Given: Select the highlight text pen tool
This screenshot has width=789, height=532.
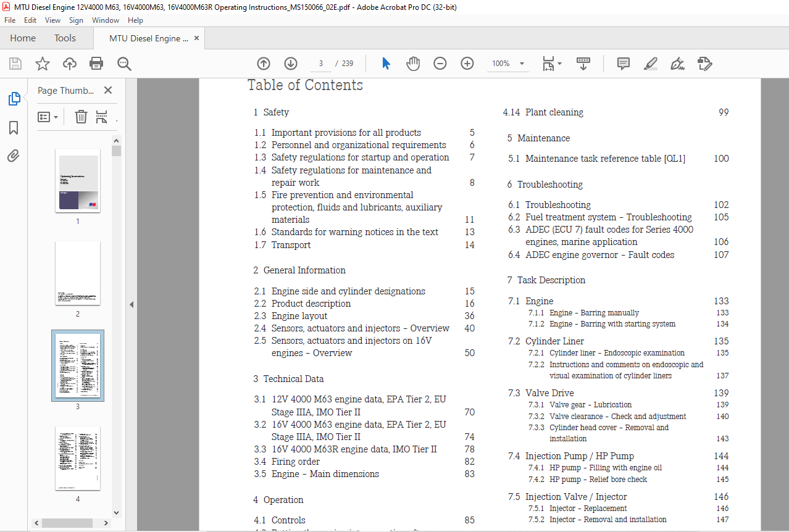Looking at the screenshot, I should [x=650, y=64].
